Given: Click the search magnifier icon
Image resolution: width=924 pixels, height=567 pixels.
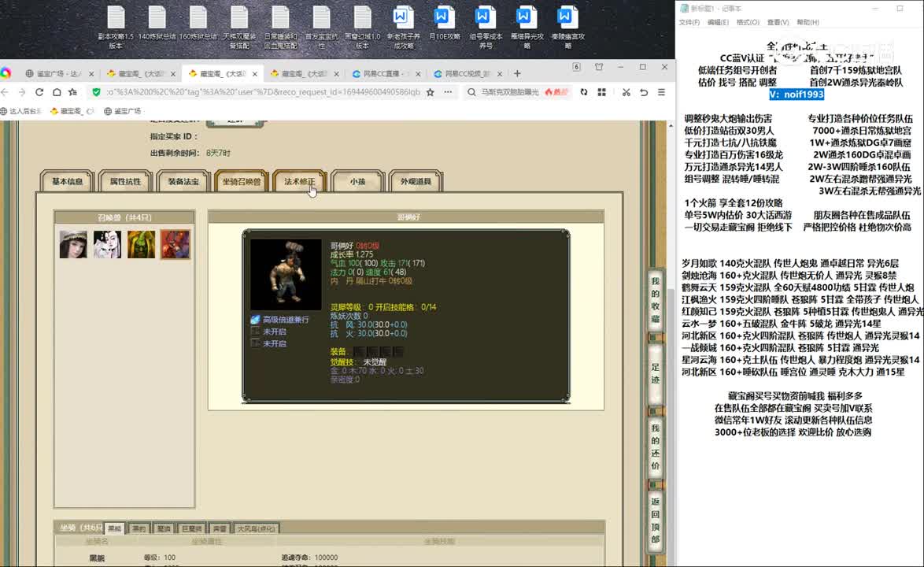Looking at the screenshot, I should click(x=471, y=92).
